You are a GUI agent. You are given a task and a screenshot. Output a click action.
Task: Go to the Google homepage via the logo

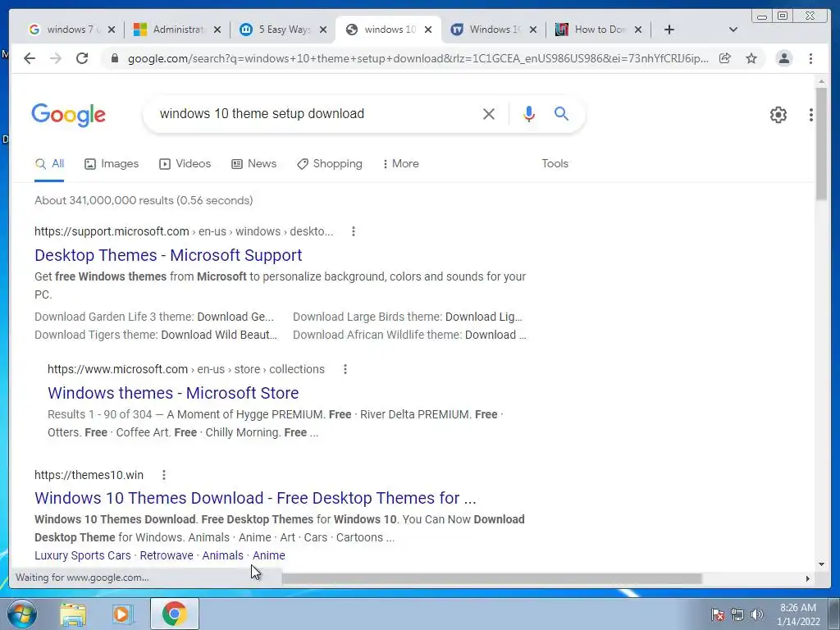(69, 115)
